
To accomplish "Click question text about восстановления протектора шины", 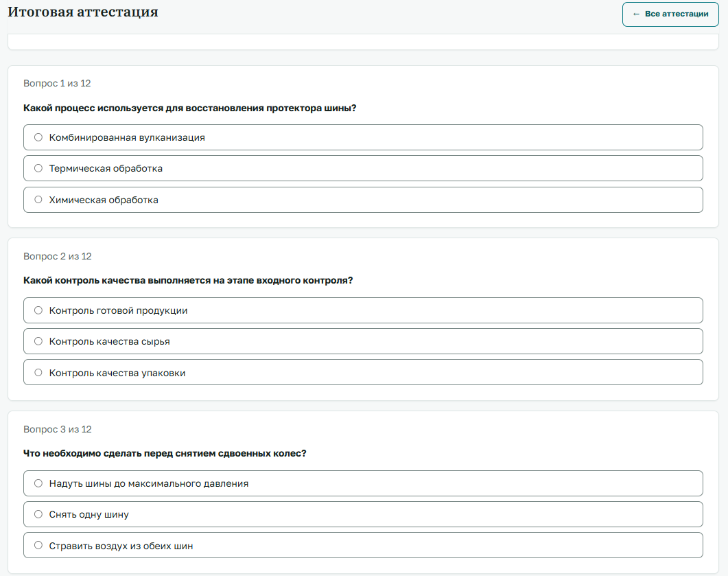I will pyautogui.click(x=190, y=108).
